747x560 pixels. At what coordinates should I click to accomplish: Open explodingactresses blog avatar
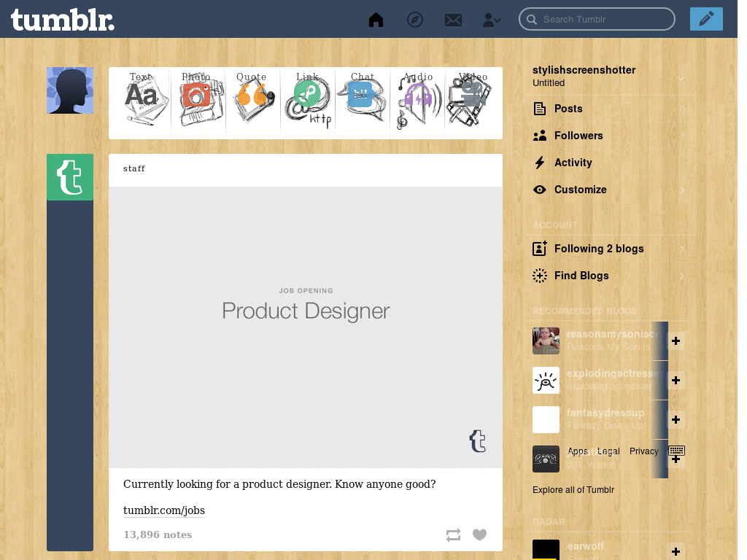coord(546,380)
